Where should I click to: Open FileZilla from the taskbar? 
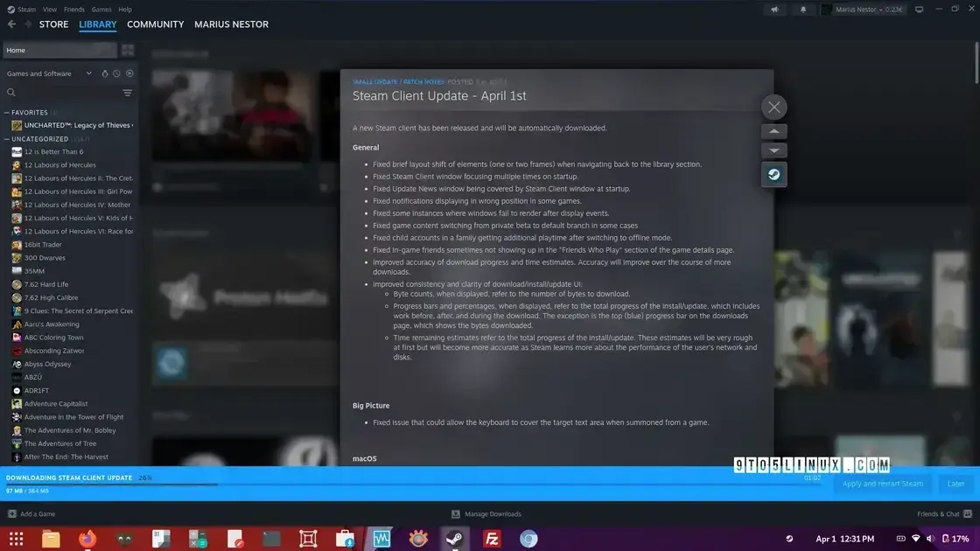pos(492,539)
